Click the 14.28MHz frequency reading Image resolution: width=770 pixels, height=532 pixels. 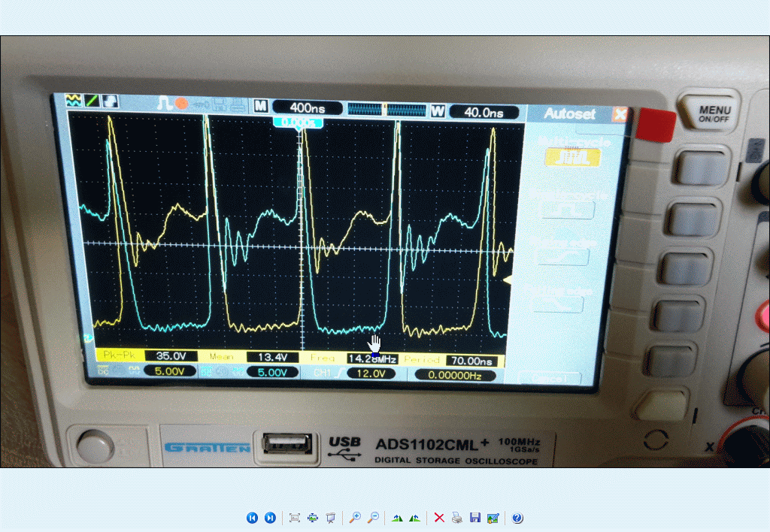pos(371,358)
